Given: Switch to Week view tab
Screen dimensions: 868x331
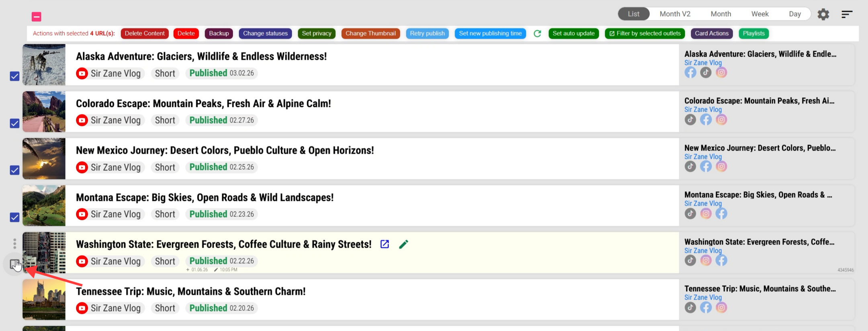Looking at the screenshot, I should (760, 14).
